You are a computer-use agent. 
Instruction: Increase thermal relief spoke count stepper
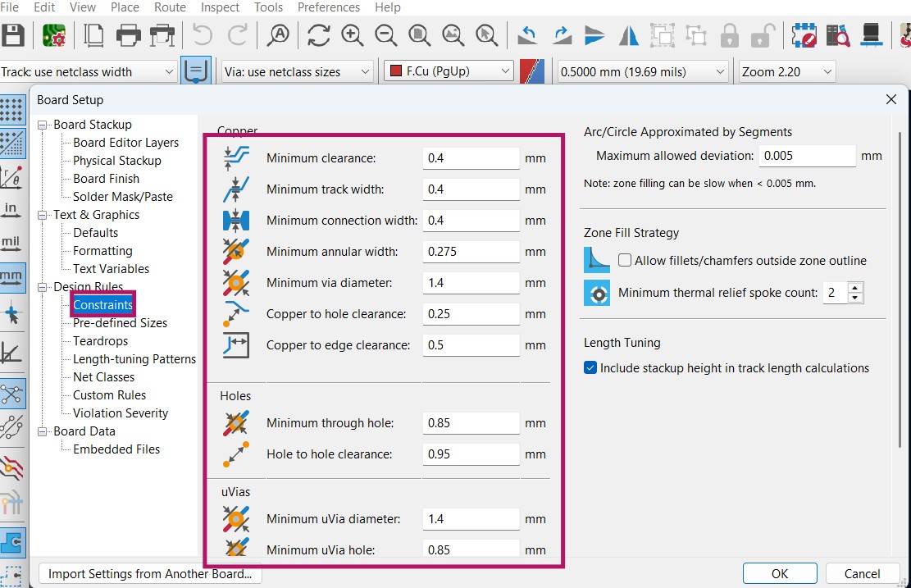pyautogui.click(x=854, y=288)
